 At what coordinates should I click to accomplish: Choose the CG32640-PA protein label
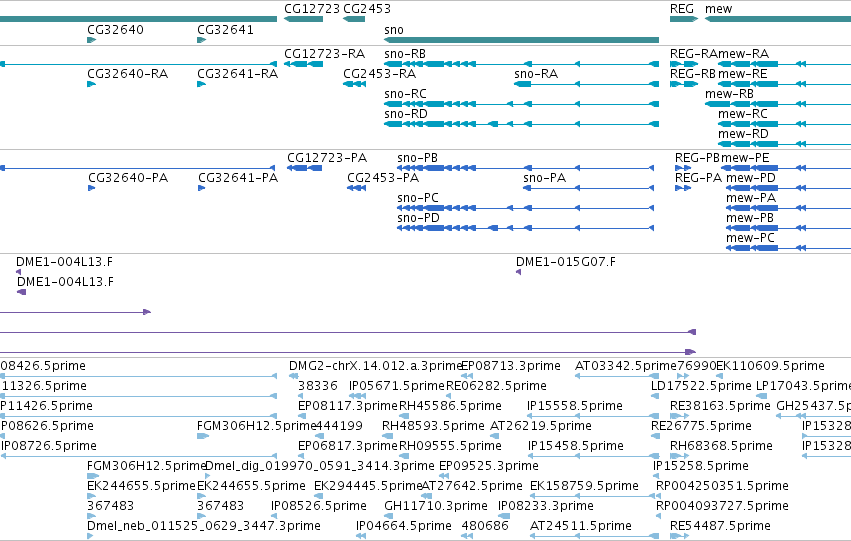(x=128, y=178)
